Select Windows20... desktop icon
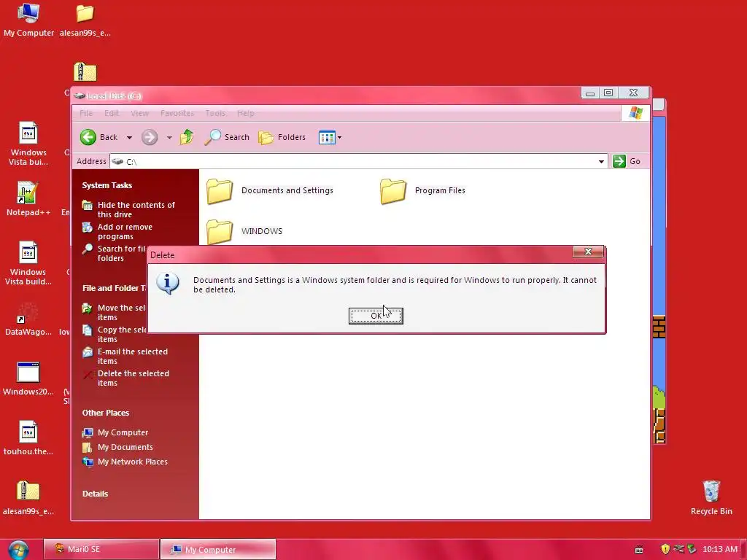Viewport: 747px width, 560px height. tap(28, 379)
